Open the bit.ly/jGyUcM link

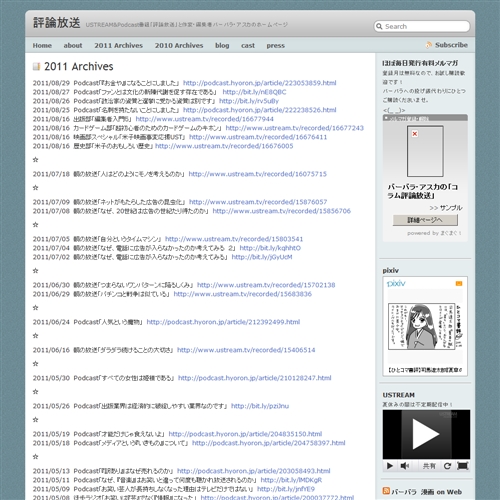[262, 257]
